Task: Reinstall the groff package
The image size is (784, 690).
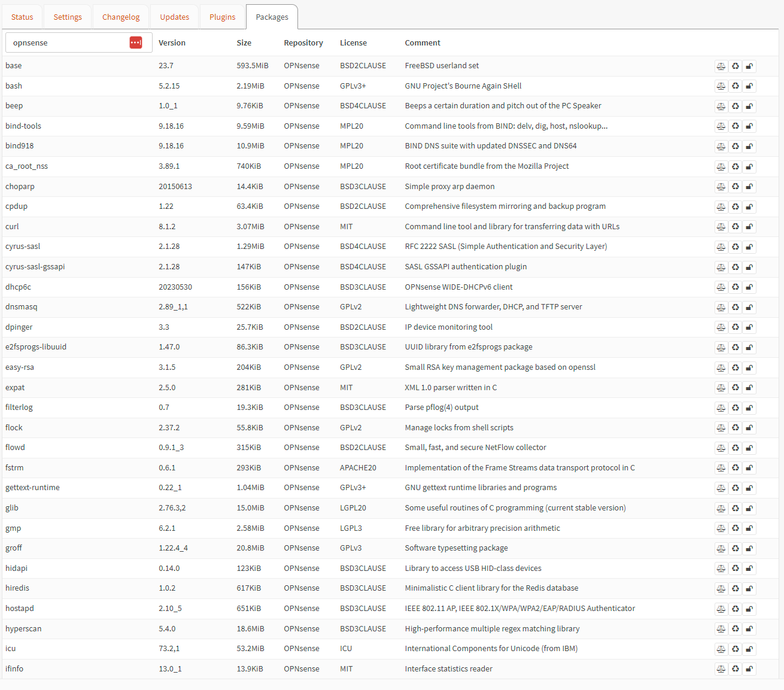Action: click(x=735, y=549)
